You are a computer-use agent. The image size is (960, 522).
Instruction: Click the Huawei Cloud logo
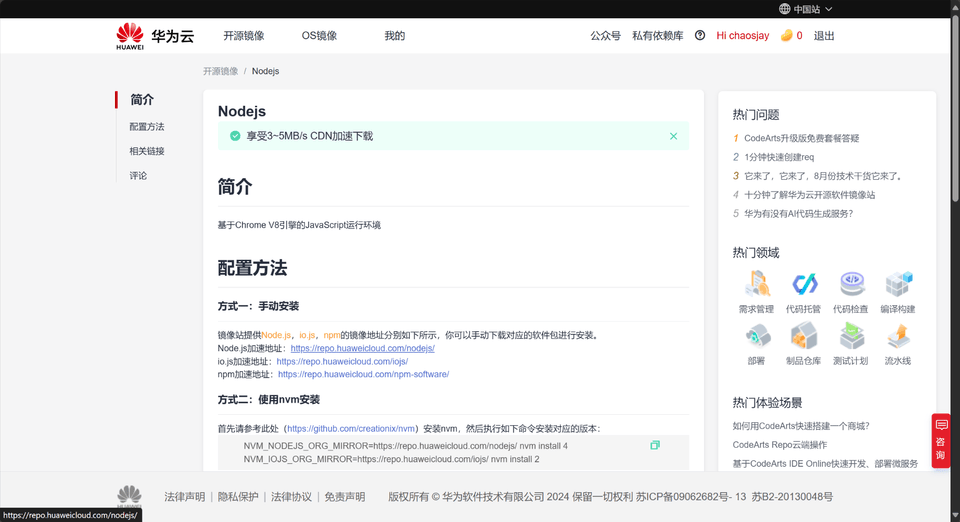(154, 36)
